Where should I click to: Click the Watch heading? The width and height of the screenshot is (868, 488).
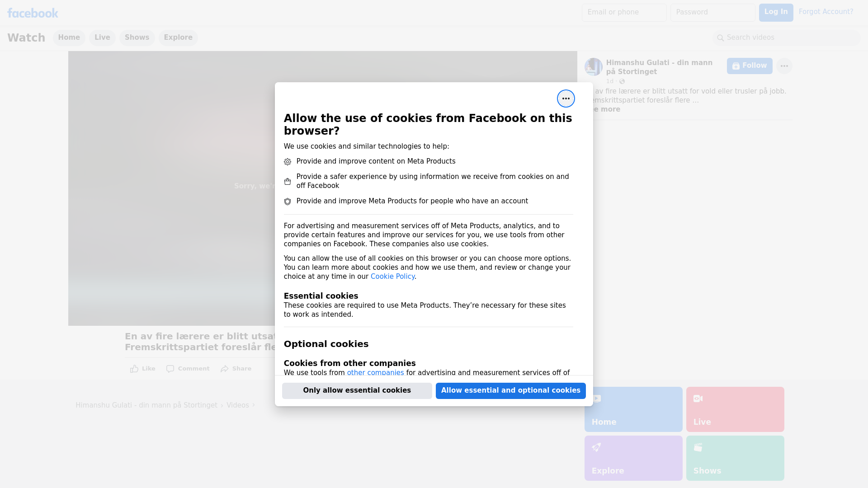click(x=26, y=38)
